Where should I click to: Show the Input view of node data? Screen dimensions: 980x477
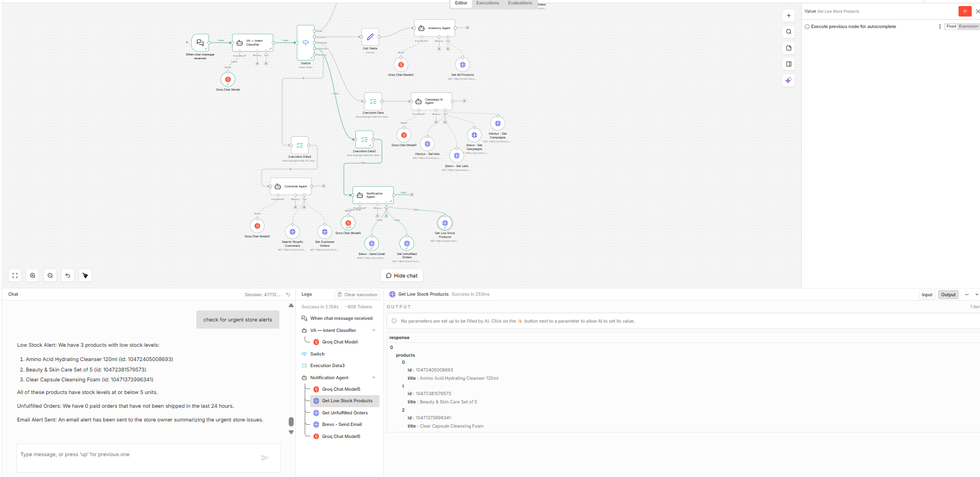point(927,295)
